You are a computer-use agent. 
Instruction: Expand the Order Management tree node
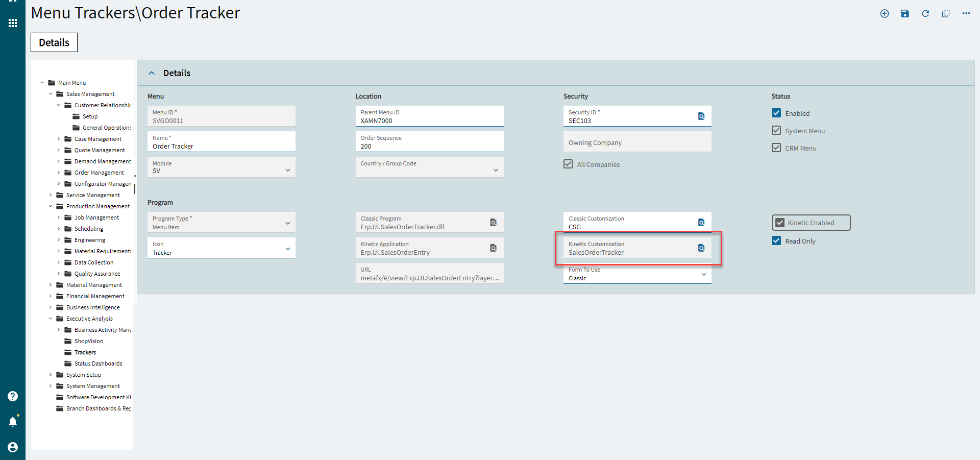point(58,172)
